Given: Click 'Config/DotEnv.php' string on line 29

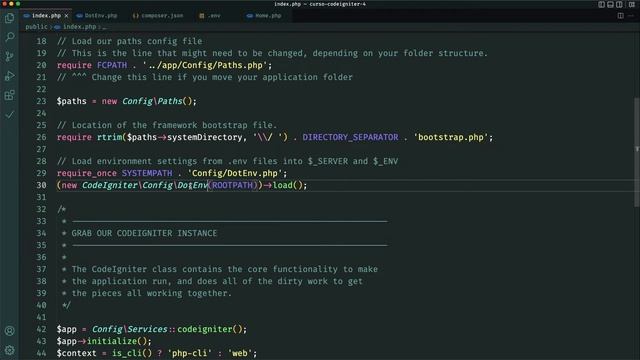Looking at the screenshot, I should [235, 173].
